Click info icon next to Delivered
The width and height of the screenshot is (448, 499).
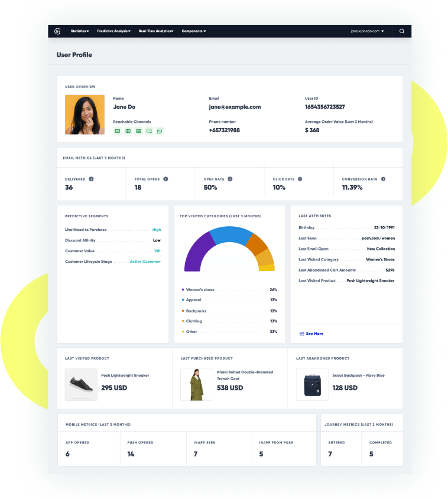point(91,179)
